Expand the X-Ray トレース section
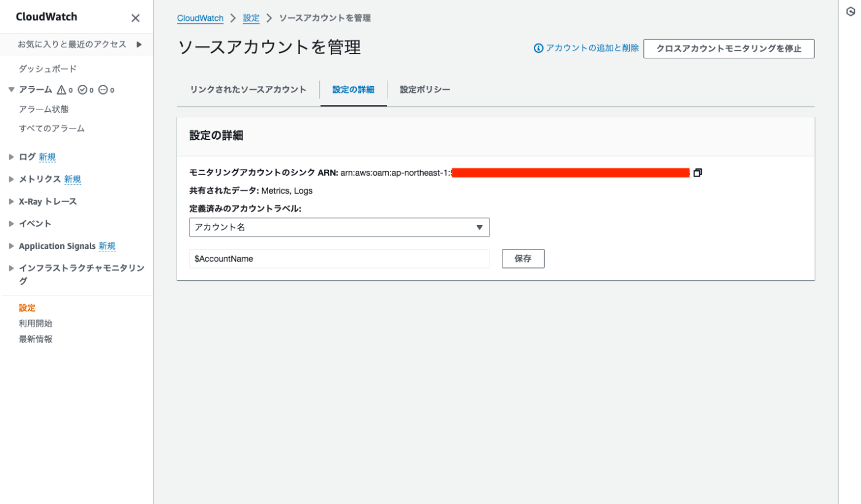 point(11,201)
